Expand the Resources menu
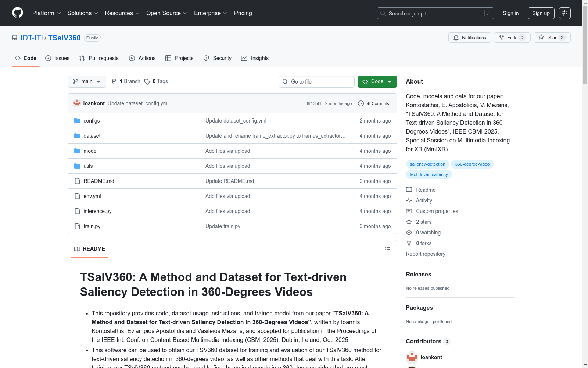This screenshot has width=588, height=368. tap(122, 13)
